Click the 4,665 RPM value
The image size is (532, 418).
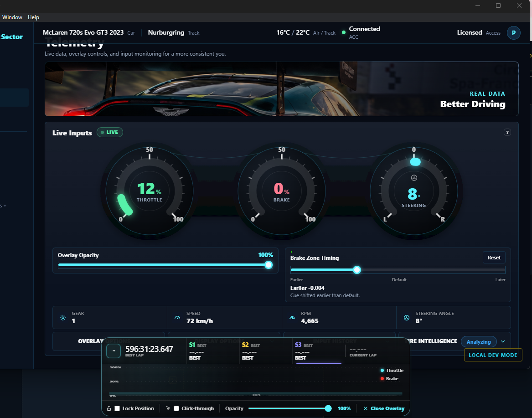coord(310,321)
